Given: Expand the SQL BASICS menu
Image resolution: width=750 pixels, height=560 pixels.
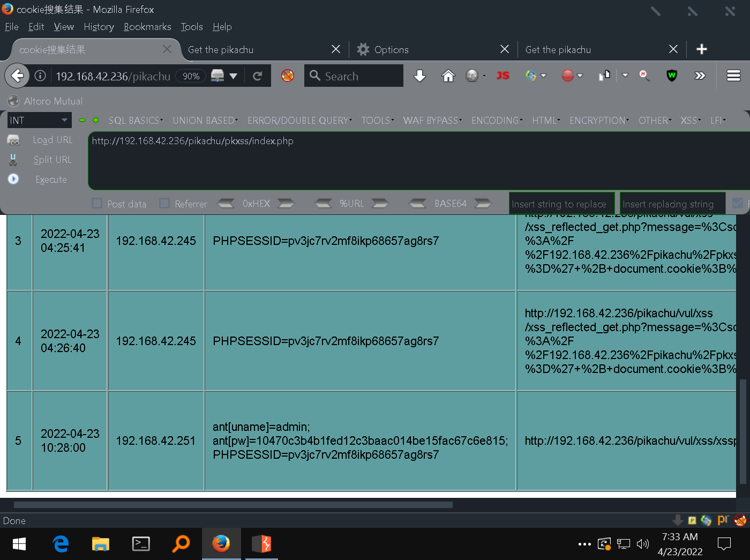Looking at the screenshot, I should click(136, 121).
